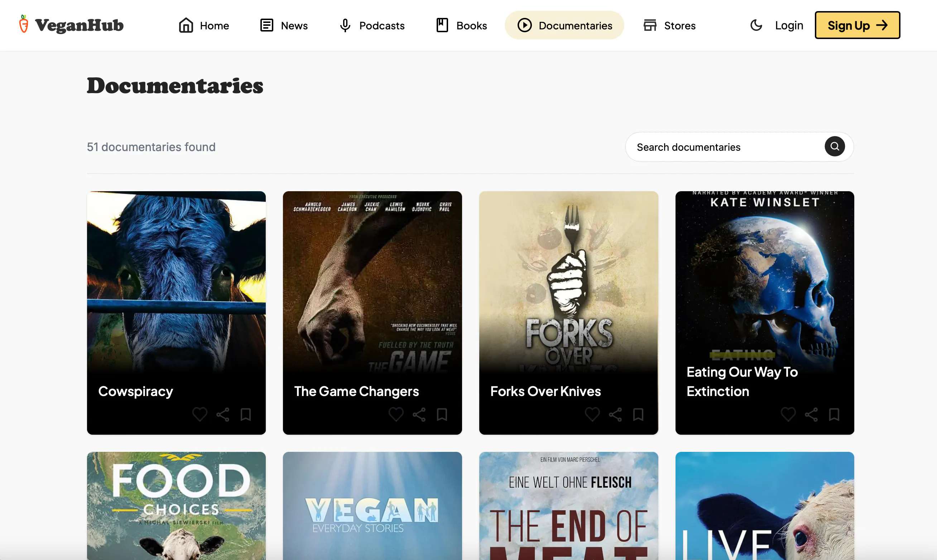The image size is (937, 560).
Task: Select the Documentaries nav item
Action: pyautogui.click(x=564, y=25)
